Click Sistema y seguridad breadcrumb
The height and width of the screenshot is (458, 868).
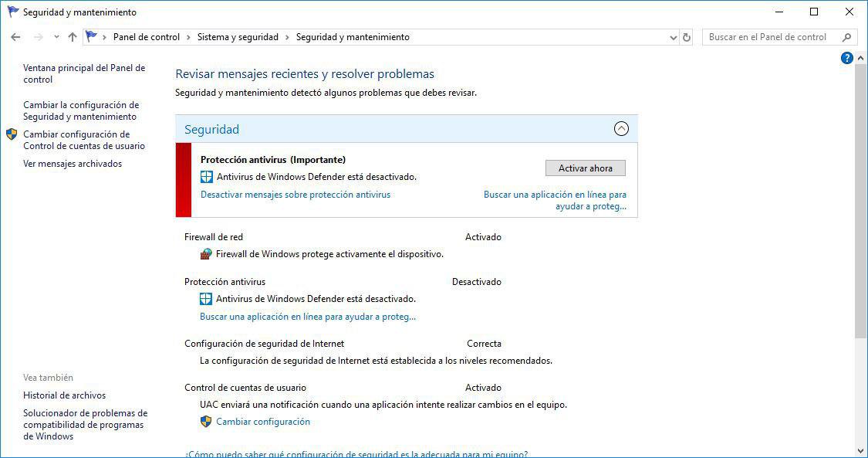click(238, 37)
